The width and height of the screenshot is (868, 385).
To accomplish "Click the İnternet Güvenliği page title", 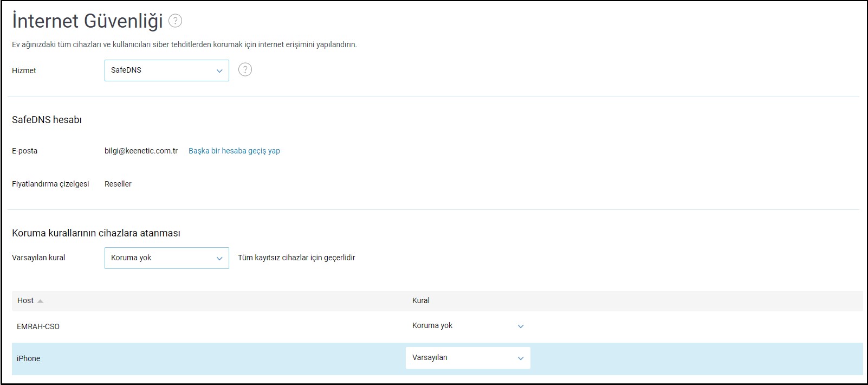I will 87,21.
